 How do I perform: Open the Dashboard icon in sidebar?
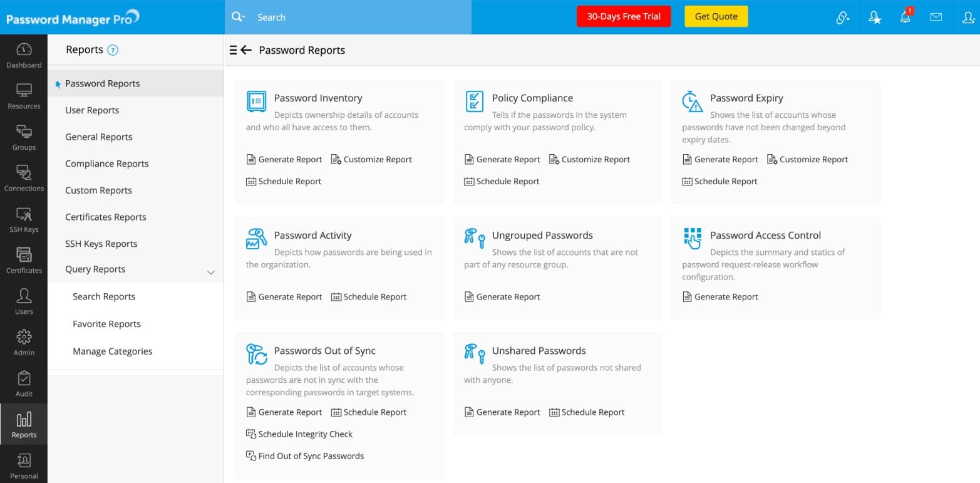point(24,55)
